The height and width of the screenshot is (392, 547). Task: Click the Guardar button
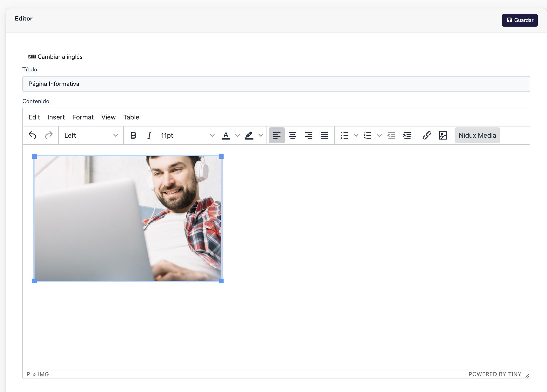coord(519,20)
